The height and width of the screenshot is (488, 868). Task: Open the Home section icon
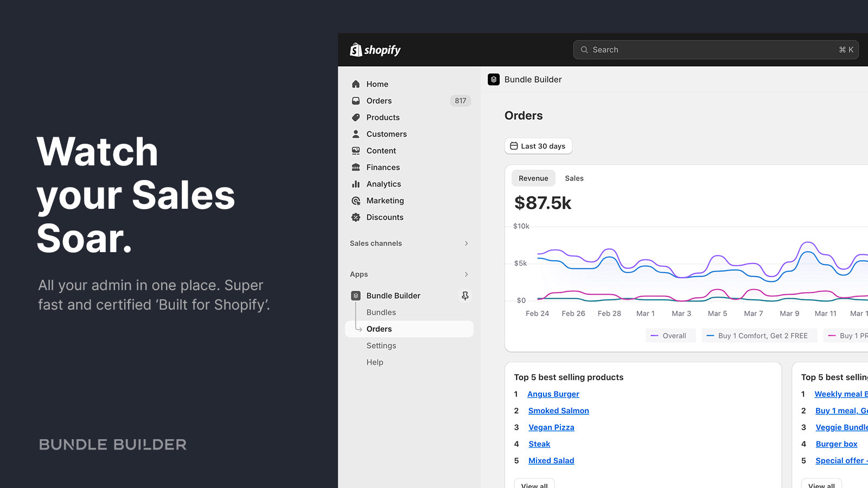[x=356, y=84]
